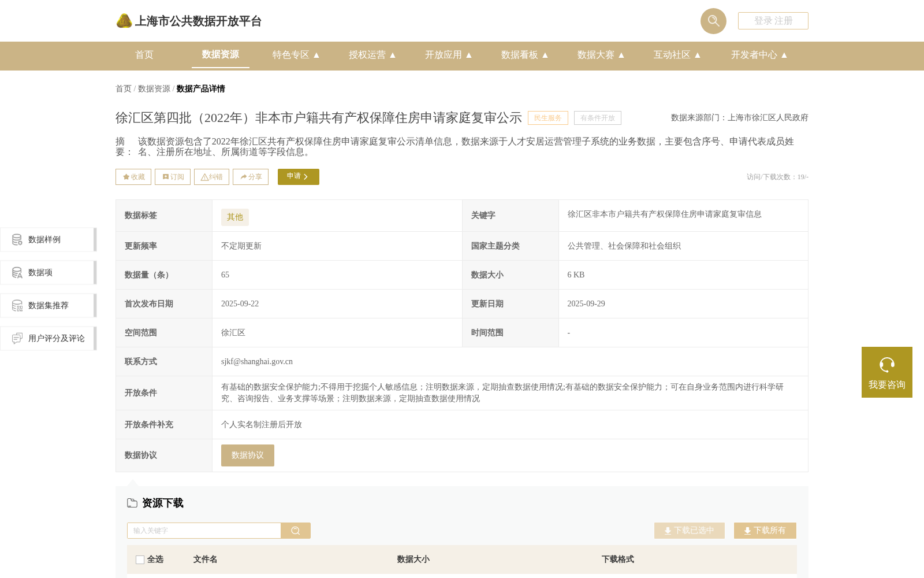
Task: Click the 不定期更新 value
Action: [241, 246]
